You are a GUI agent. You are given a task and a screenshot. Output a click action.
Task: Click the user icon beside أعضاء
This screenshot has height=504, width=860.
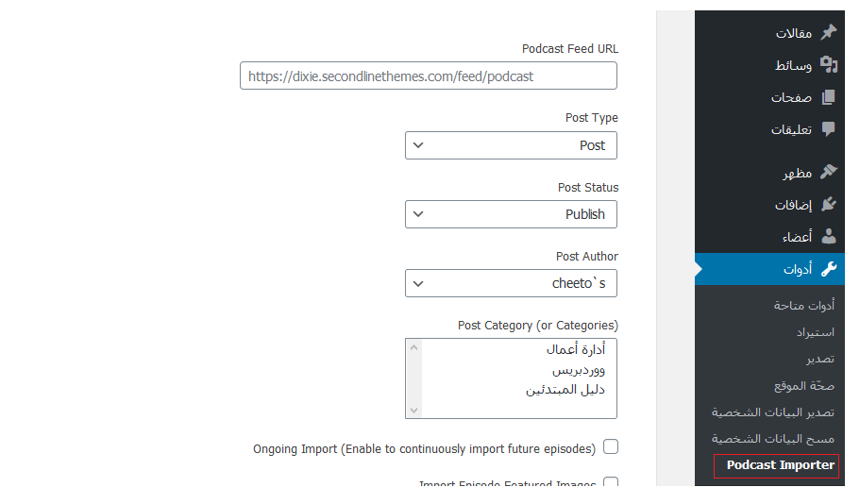point(828,237)
